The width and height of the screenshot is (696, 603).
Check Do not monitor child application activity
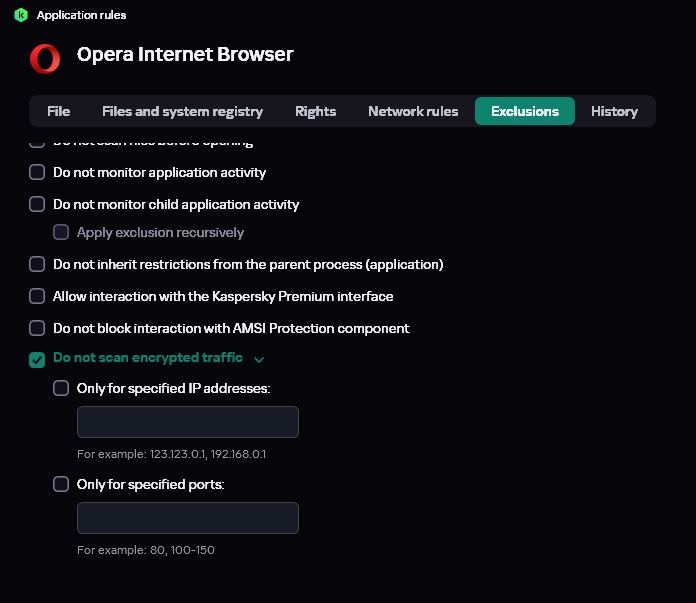(x=37, y=204)
